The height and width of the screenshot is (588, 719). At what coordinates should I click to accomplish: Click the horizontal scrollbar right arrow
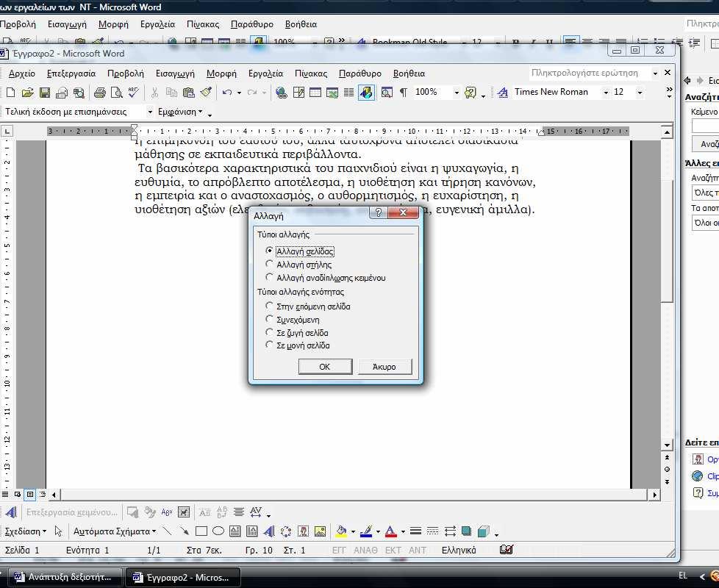pos(654,495)
